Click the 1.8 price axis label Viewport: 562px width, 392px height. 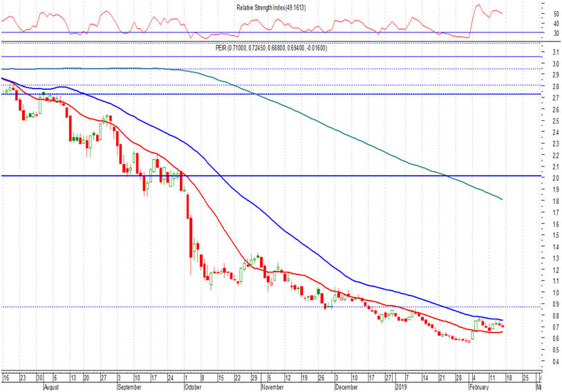click(x=556, y=201)
